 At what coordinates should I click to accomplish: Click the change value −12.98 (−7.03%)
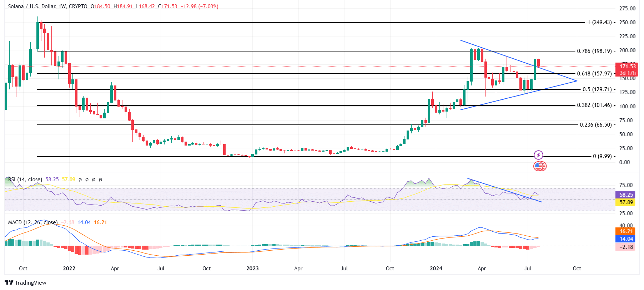click(x=200, y=6)
